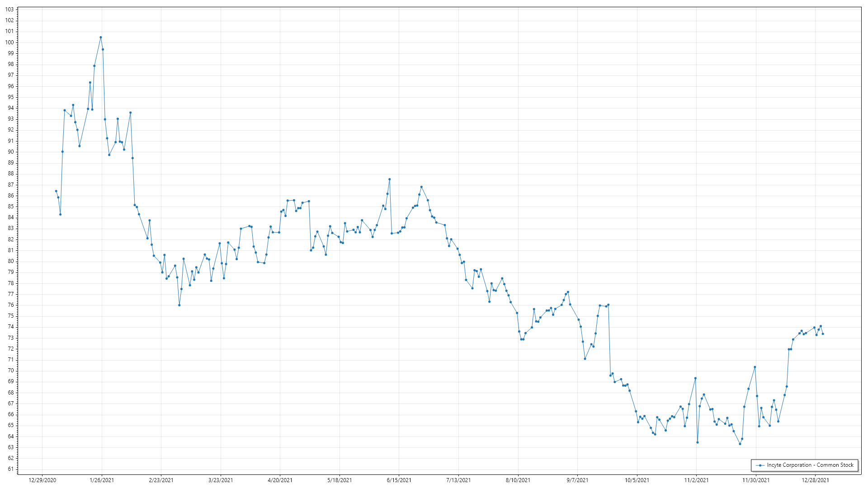Click the data point at 76 in early March
868x488 pixels.
click(x=179, y=305)
